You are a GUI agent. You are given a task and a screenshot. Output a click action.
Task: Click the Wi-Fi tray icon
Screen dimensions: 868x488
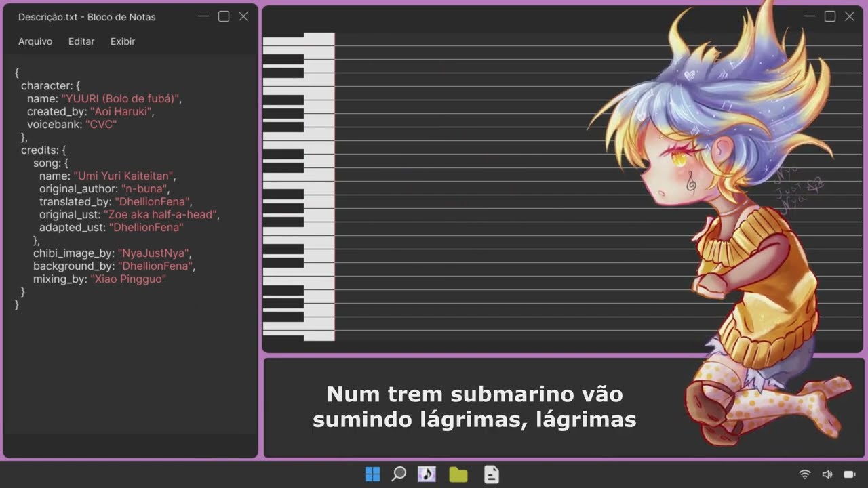point(805,474)
